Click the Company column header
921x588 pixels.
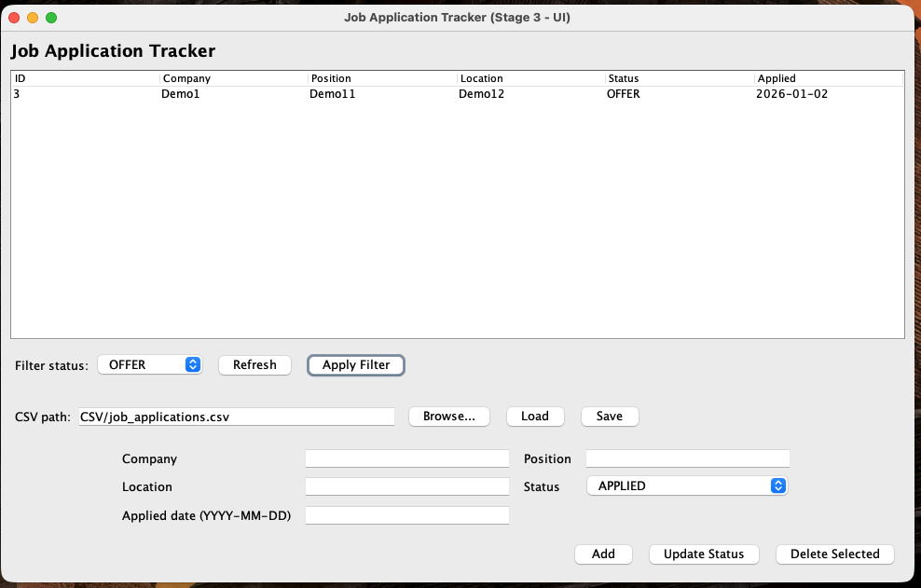pyautogui.click(x=233, y=78)
